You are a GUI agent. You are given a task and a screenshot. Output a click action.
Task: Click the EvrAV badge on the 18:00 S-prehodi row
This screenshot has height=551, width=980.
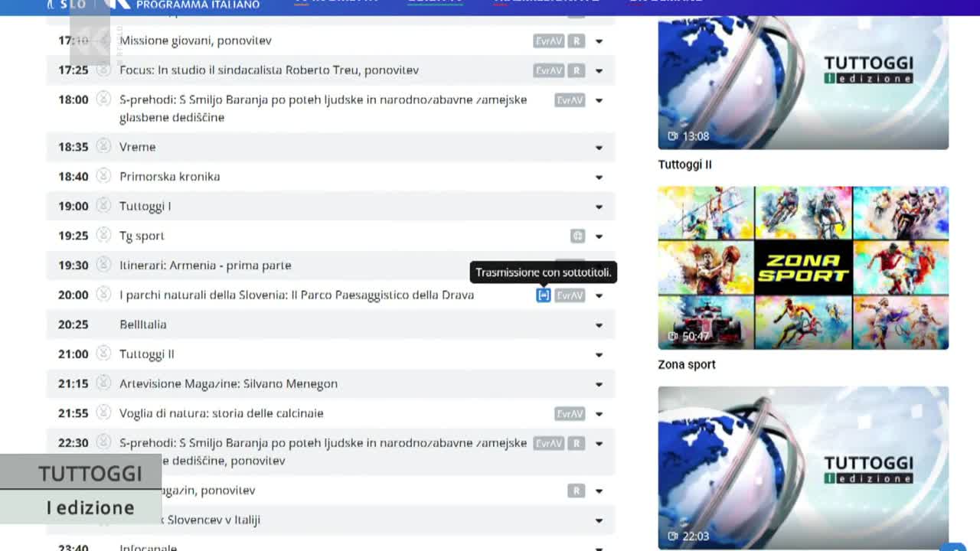[x=570, y=100]
